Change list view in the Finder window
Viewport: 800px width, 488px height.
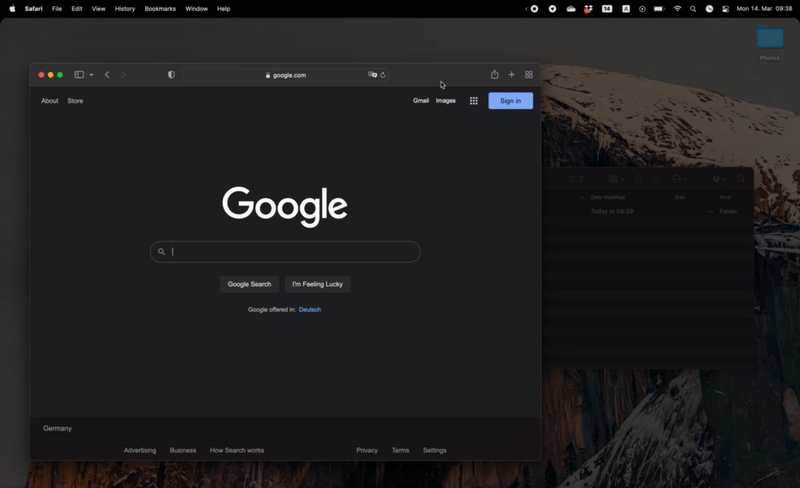pyautogui.click(x=576, y=179)
